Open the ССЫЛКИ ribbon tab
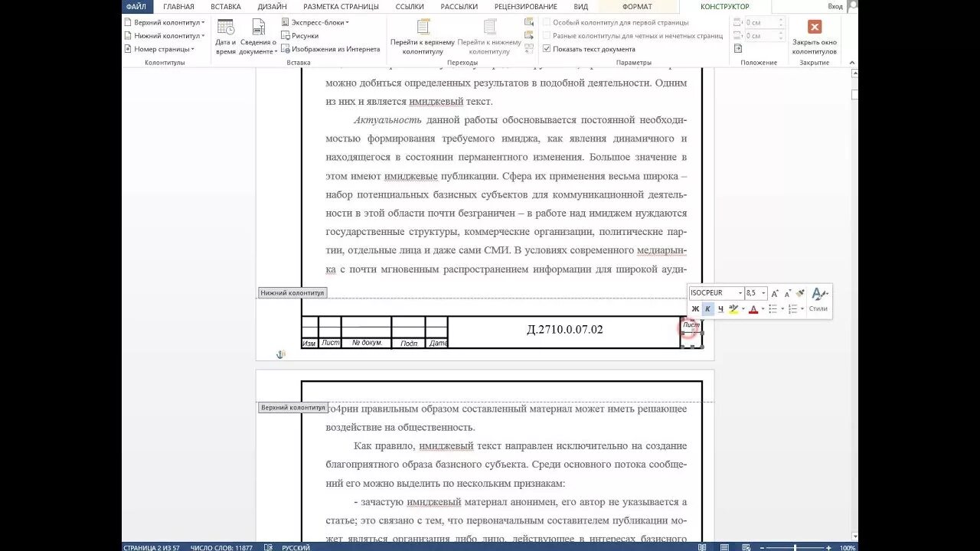Image resolution: width=980 pixels, height=551 pixels. pyautogui.click(x=410, y=7)
